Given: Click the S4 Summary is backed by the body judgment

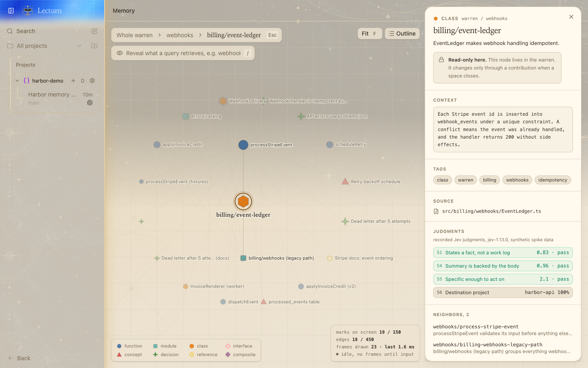Looking at the screenshot, I should point(503,266).
